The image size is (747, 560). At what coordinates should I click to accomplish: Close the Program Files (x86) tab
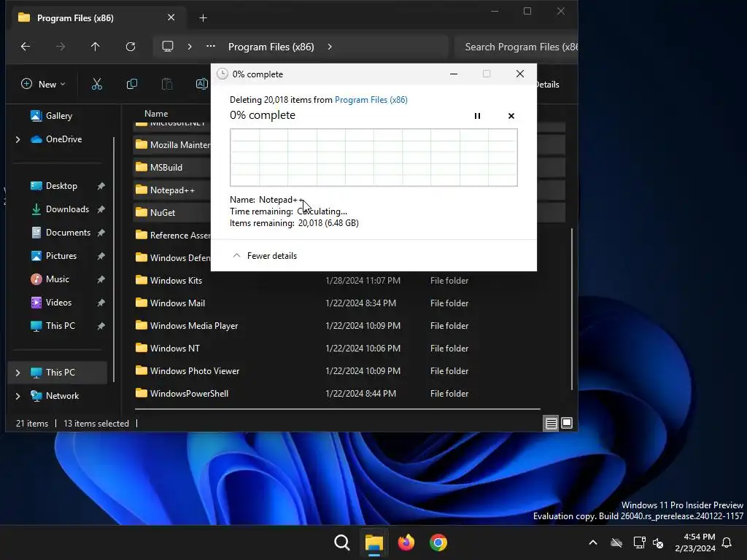(171, 17)
